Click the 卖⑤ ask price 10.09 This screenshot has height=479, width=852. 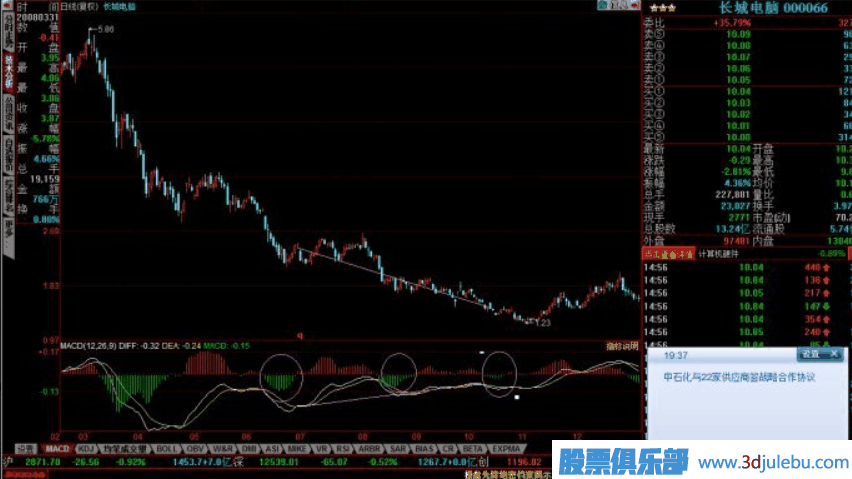tap(738, 34)
